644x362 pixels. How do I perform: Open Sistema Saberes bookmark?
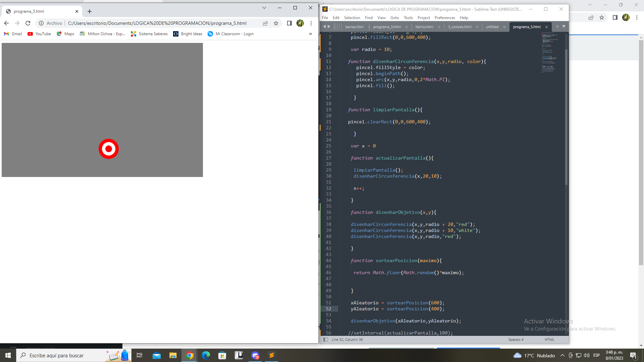coord(149,34)
